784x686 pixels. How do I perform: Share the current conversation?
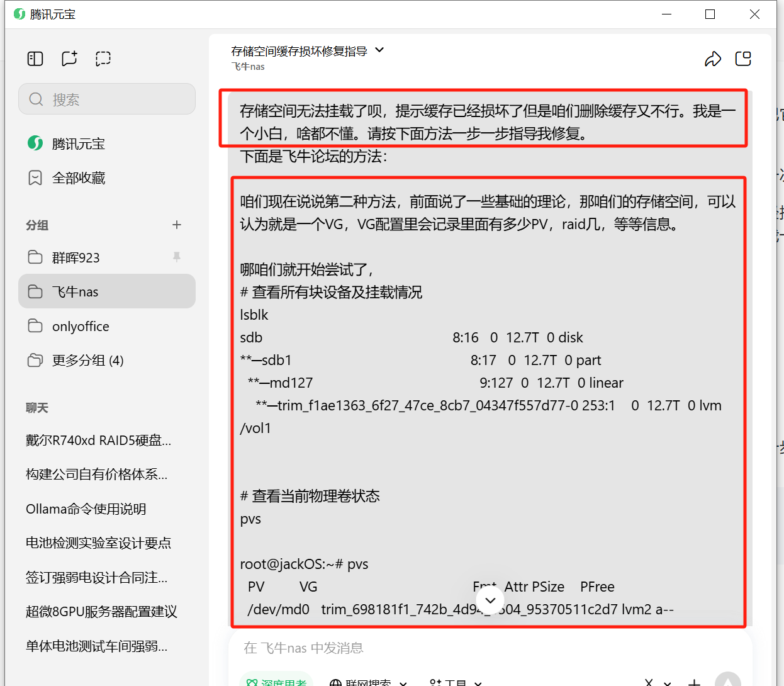click(713, 58)
